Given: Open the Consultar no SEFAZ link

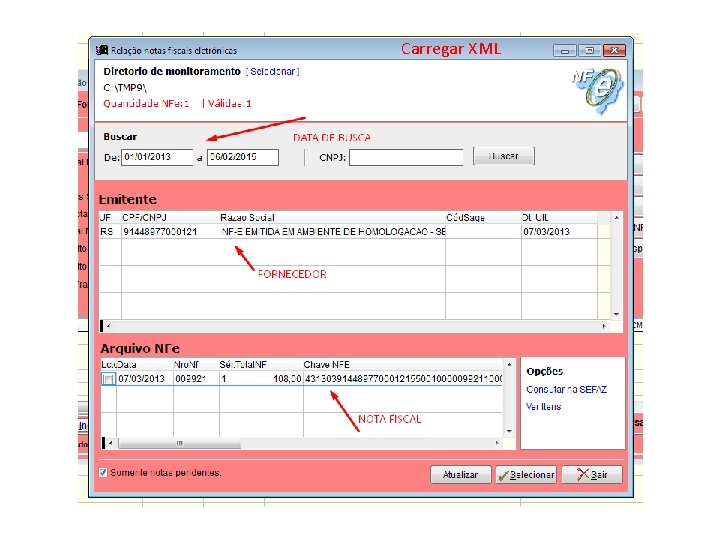Looking at the screenshot, I should click(566, 390).
